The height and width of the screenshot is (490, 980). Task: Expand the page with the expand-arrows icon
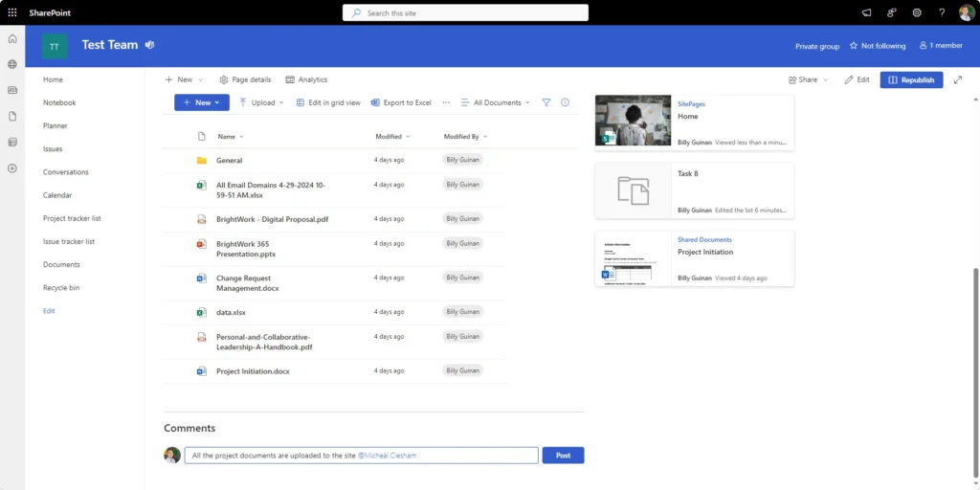point(958,79)
